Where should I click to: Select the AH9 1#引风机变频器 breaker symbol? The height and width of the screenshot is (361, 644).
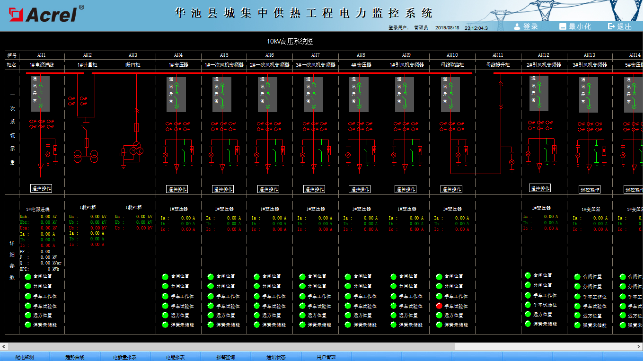[x=405, y=94]
